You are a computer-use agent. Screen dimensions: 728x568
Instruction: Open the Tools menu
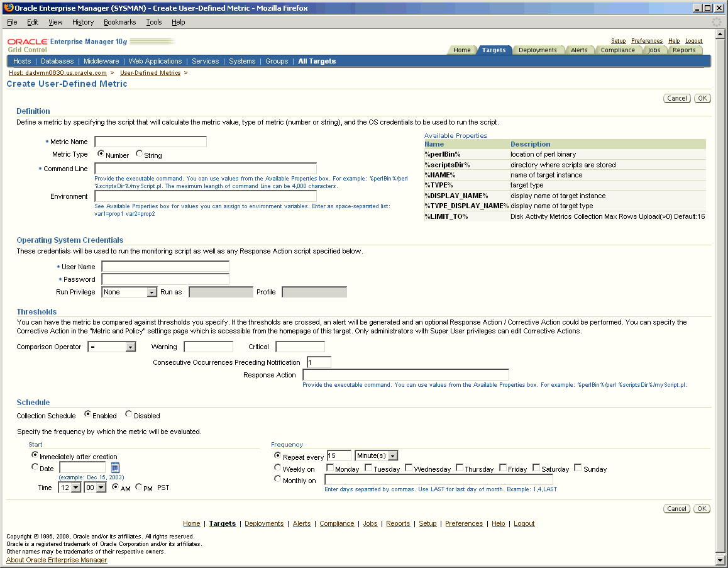click(x=153, y=22)
